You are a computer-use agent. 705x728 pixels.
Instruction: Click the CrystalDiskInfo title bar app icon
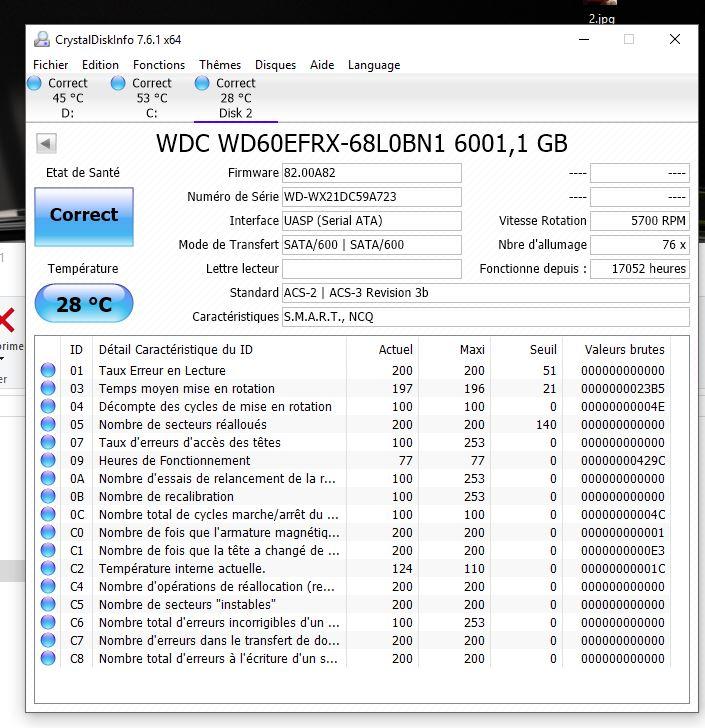42,40
